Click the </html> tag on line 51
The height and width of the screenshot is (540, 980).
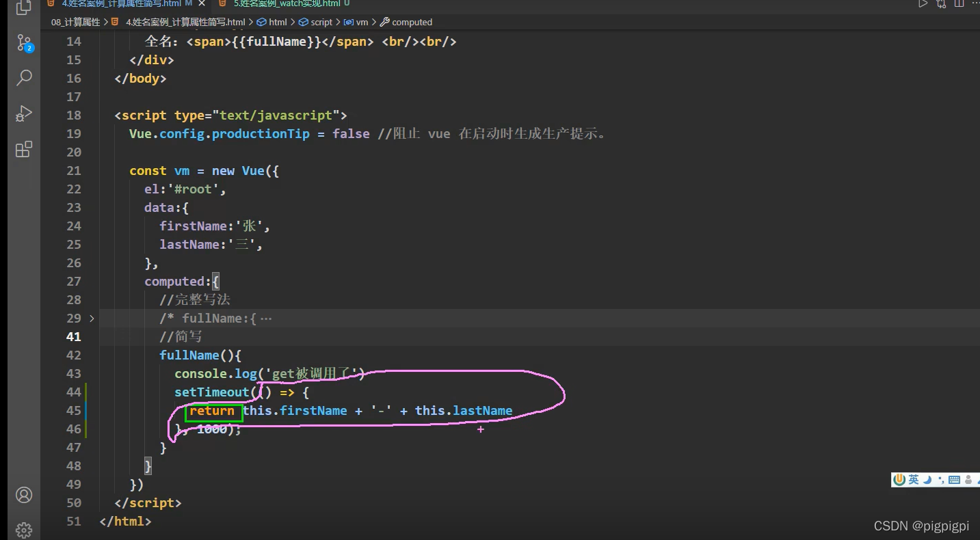[125, 521]
